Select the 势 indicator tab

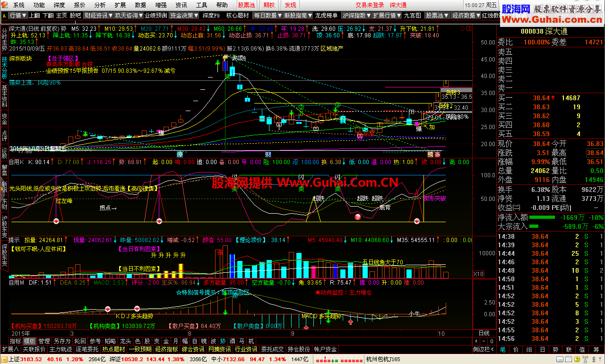pyautogui.click(x=222, y=341)
